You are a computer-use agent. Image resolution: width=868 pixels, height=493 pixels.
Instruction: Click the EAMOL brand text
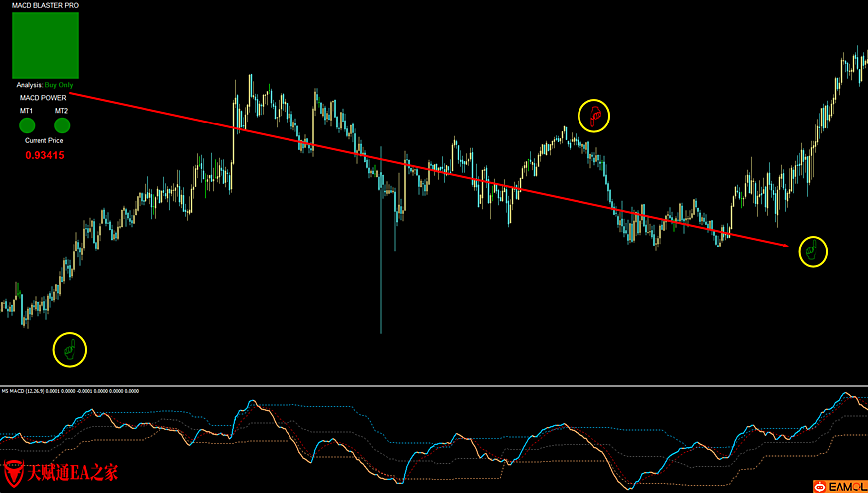coord(847,487)
